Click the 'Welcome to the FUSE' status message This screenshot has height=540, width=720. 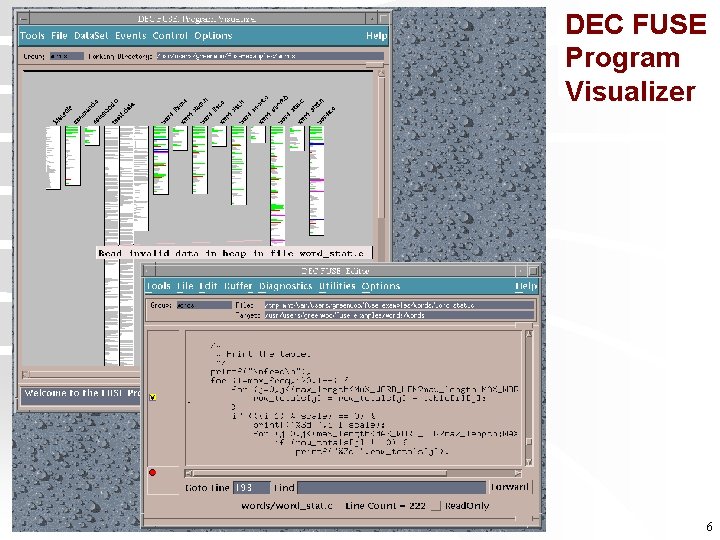[x=83, y=394]
